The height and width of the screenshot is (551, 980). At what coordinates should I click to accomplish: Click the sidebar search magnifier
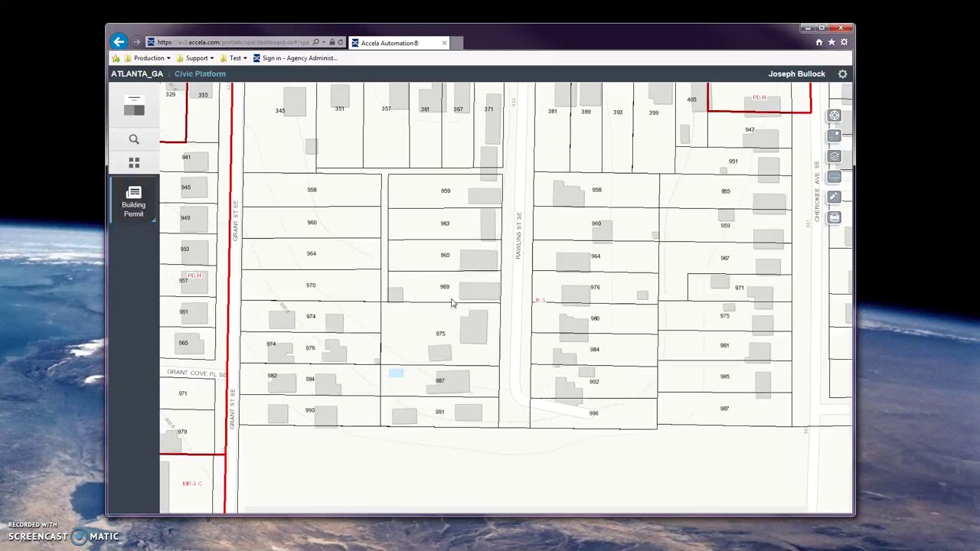pyautogui.click(x=134, y=139)
